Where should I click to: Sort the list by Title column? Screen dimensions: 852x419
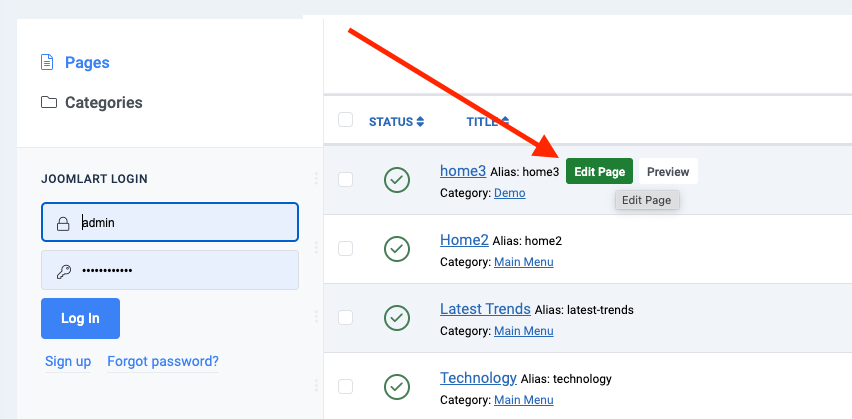[486, 122]
